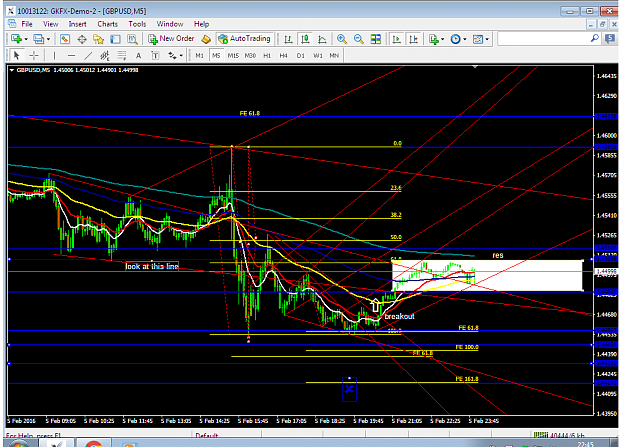Click the chart shift marker triangle
Viewport: 625px width, 447px height.
pyautogui.click(x=475, y=67)
